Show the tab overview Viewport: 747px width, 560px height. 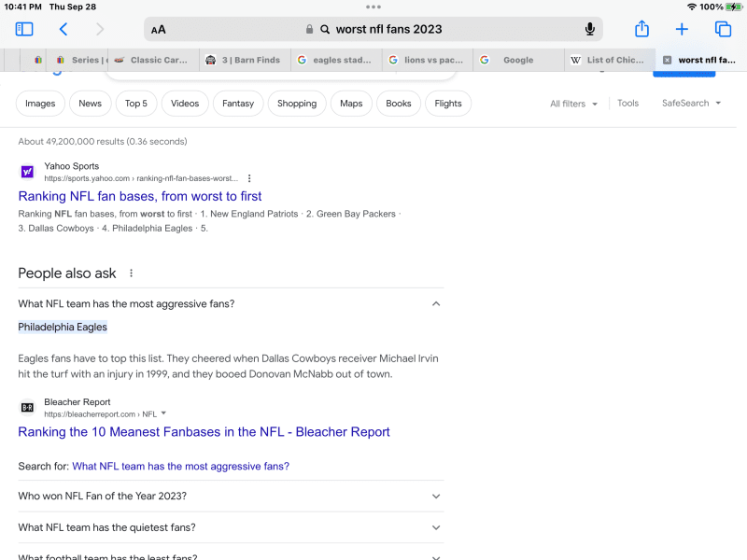tap(723, 29)
